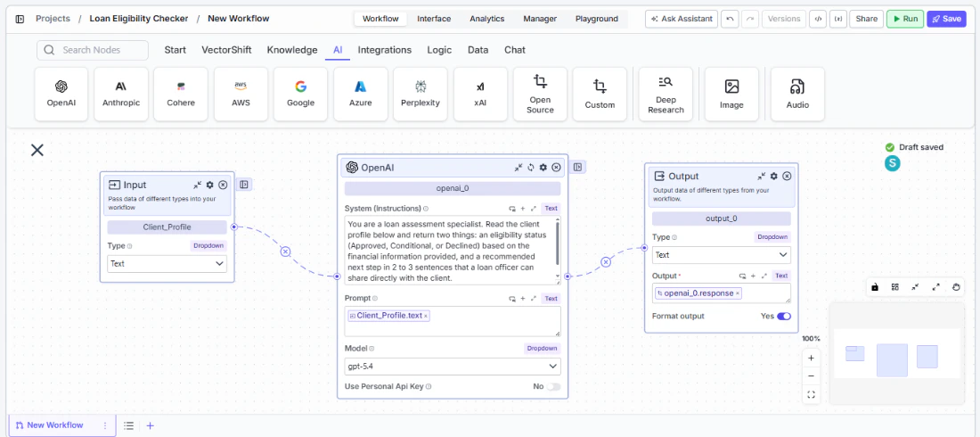
Task: Add an Image node
Action: click(731, 94)
